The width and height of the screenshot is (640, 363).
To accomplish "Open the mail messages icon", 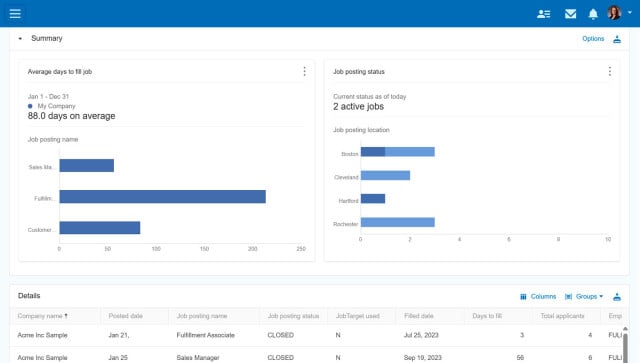I will (570, 14).
